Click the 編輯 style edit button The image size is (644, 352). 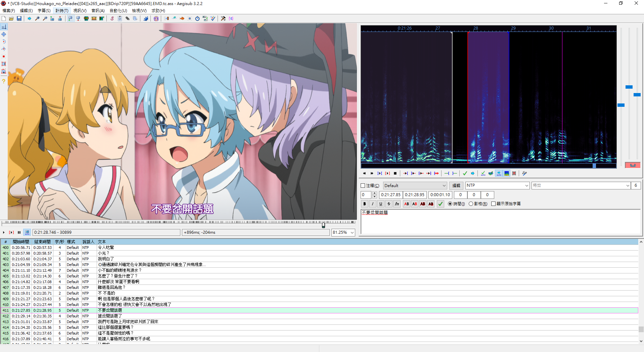click(x=456, y=186)
